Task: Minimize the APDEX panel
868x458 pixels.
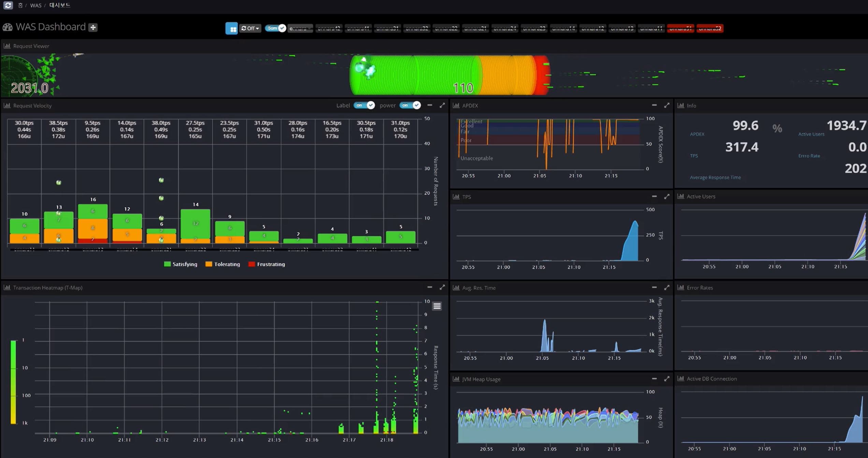Action: (x=654, y=105)
